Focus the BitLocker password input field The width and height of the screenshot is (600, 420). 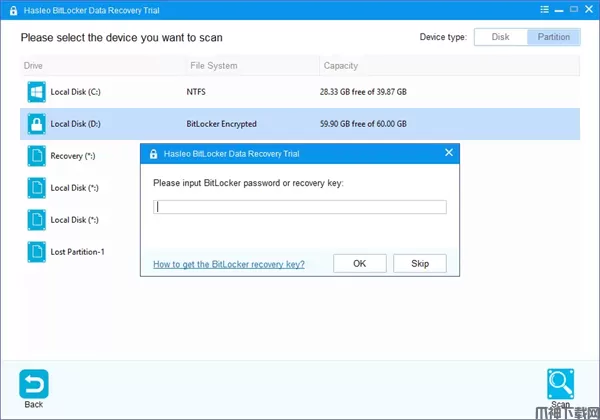[x=300, y=207]
